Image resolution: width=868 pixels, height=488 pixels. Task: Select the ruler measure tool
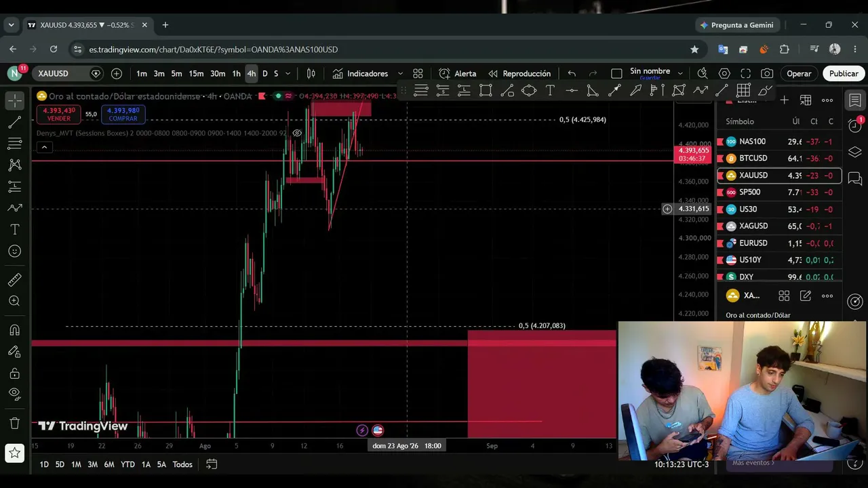point(15,280)
